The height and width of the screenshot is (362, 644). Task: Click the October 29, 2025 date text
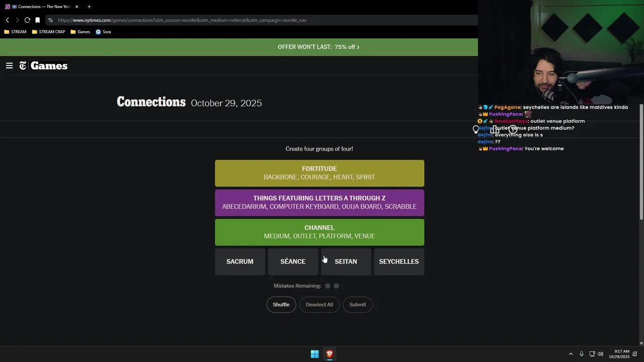coord(226,103)
